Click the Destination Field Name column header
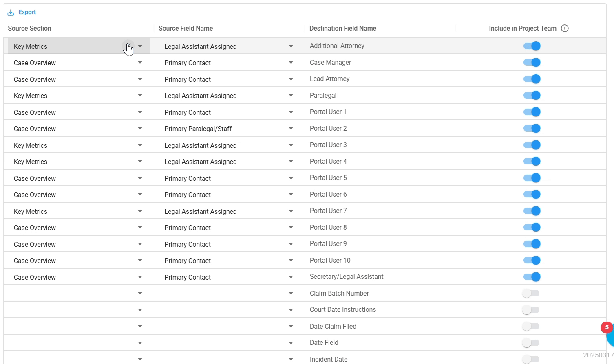Viewport: 614px width, 364px height. (343, 28)
